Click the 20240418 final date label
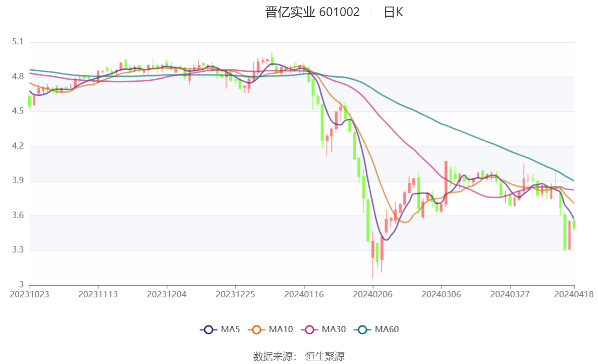This screenshot has width=598, height=364. click(575, 294)
